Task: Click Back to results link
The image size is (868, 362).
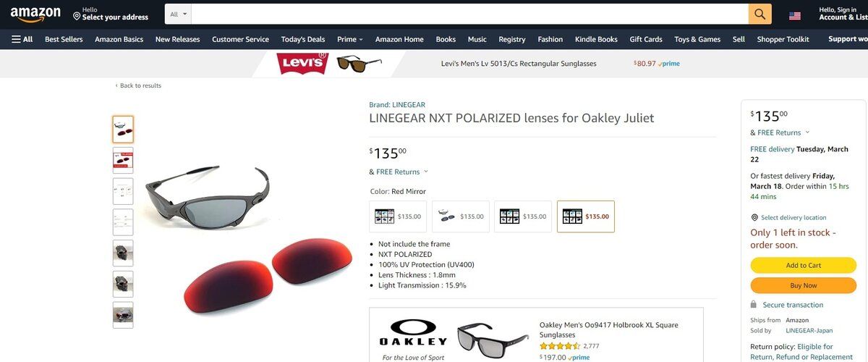Action: tap(138, 85)
